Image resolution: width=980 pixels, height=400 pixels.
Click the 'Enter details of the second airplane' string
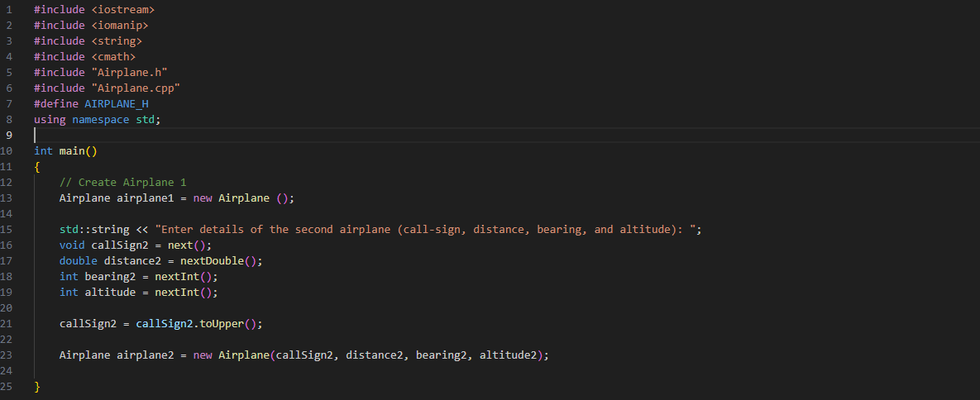(424, 230)
